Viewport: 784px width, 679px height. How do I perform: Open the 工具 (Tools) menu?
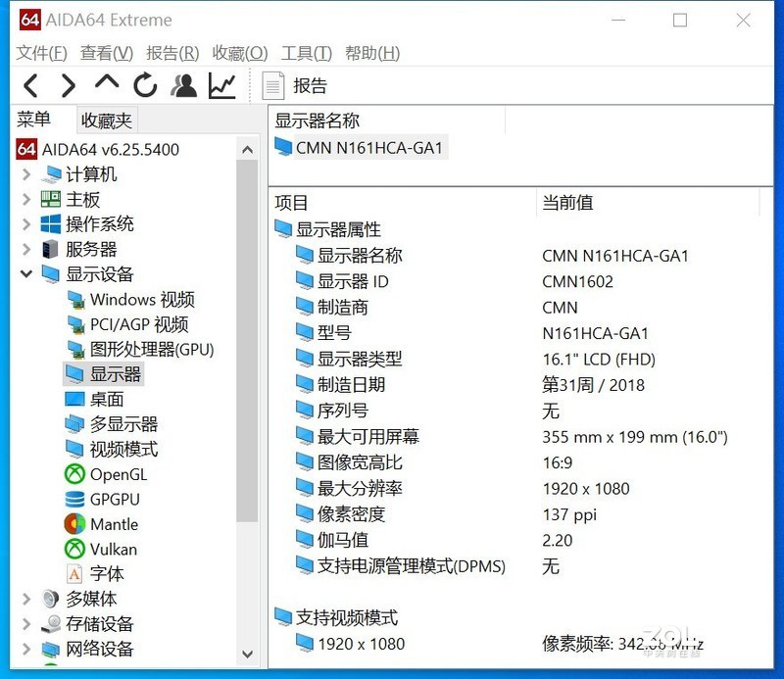pos(305,53)
